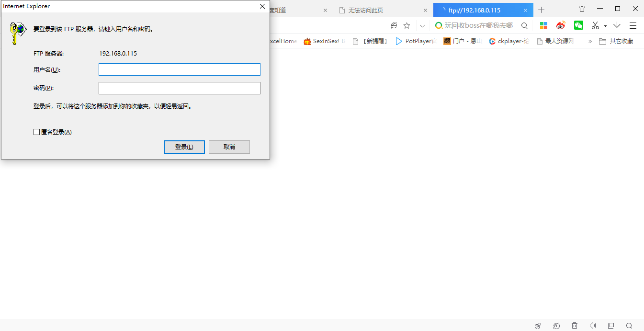Open the hamburger menu in the top-right corner
The image size is (644, 331).
(x=633, y=25)
